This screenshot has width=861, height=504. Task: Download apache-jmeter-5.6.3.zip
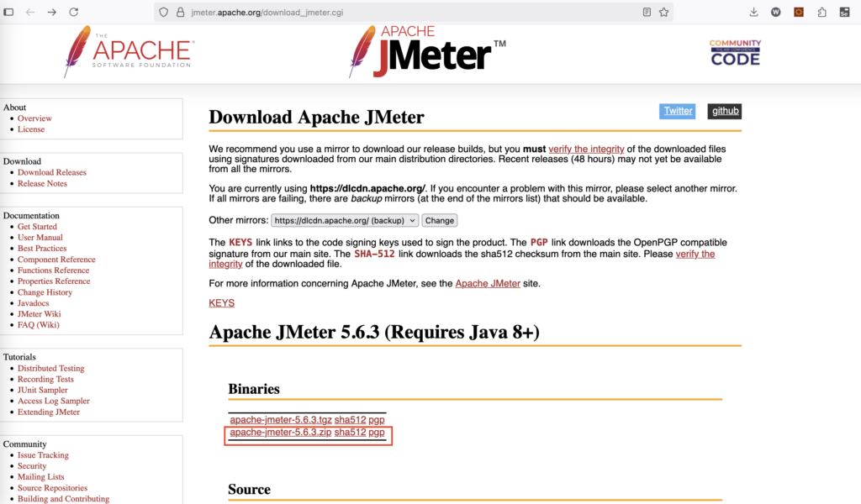281,432
